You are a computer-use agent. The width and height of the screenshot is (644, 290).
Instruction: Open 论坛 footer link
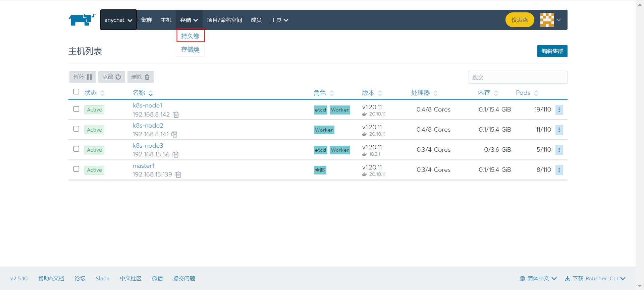80,279
